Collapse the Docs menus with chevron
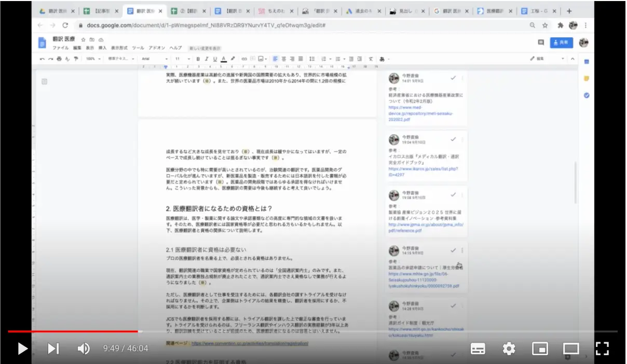Viewport: 627px width, 364px height. click(573, 59)
